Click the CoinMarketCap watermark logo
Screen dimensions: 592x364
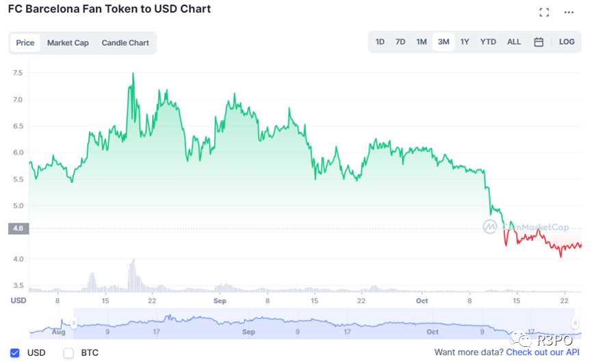tap(489, 225)
